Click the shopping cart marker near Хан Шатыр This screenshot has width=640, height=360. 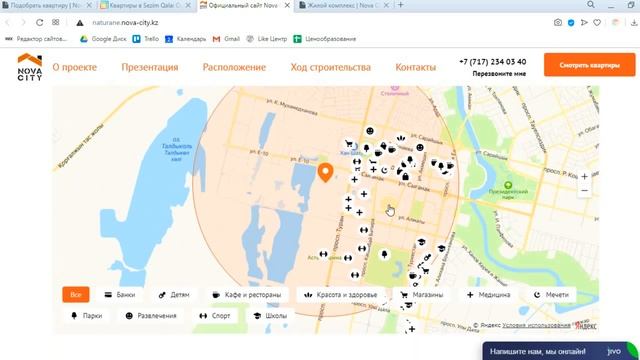[x=349, y=144]
